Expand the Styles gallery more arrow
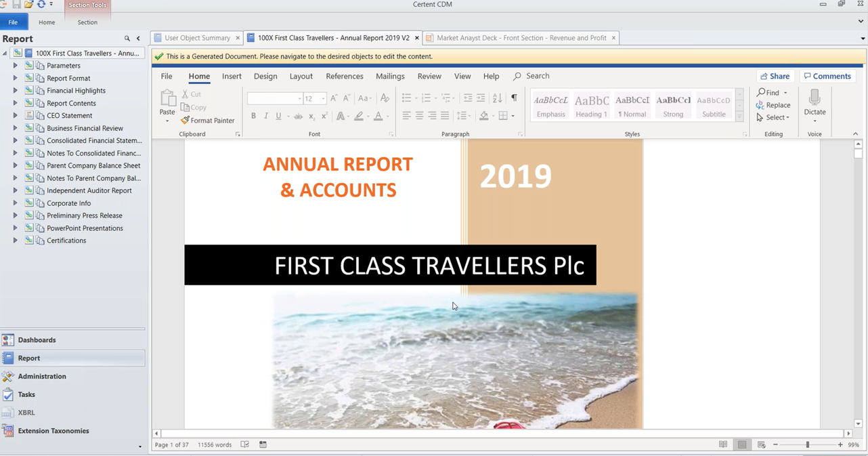This screenshot has height=456, width=868. 739,117
